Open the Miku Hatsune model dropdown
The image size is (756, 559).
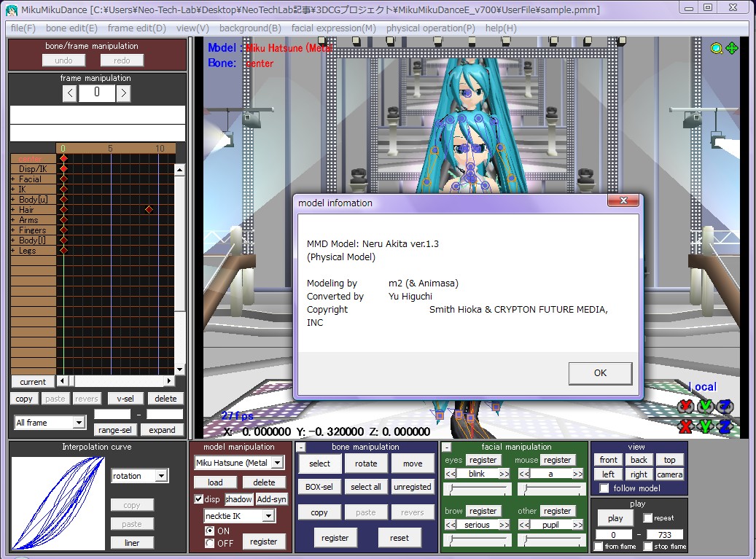[278, 463]
